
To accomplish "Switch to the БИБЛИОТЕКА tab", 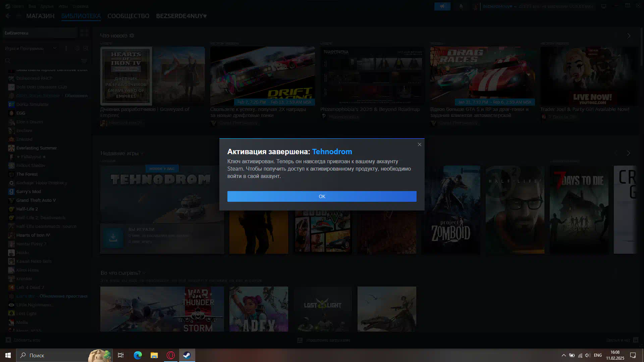I will (x=81, y=16).
